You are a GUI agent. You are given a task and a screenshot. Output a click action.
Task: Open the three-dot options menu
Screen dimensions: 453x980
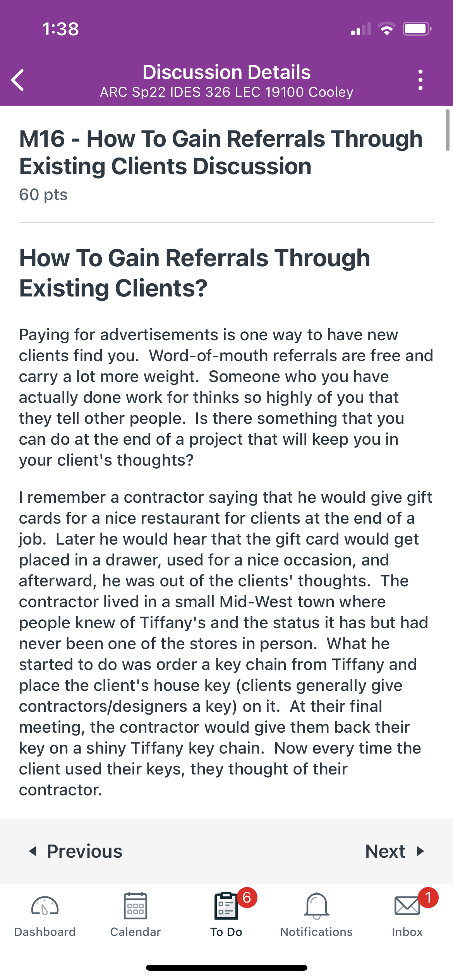(420, 80)
